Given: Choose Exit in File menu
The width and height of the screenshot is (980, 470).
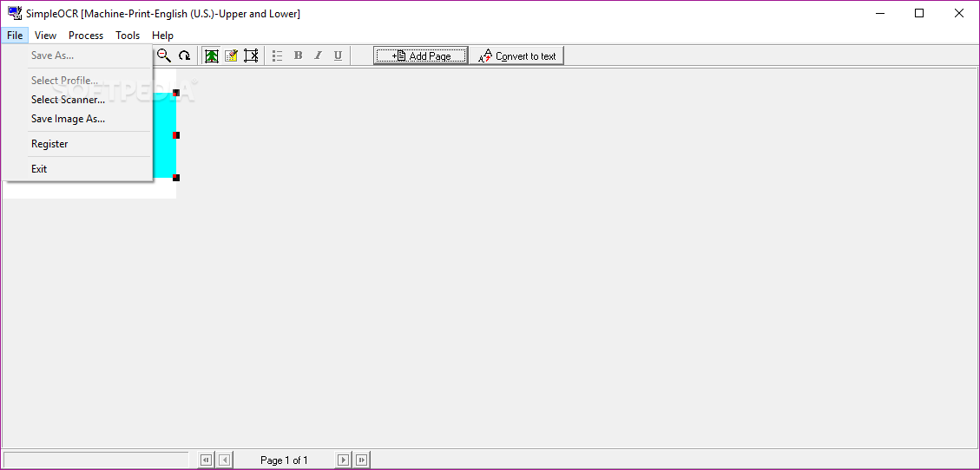Looking at the screenshot, I should [x=77, y=169].
